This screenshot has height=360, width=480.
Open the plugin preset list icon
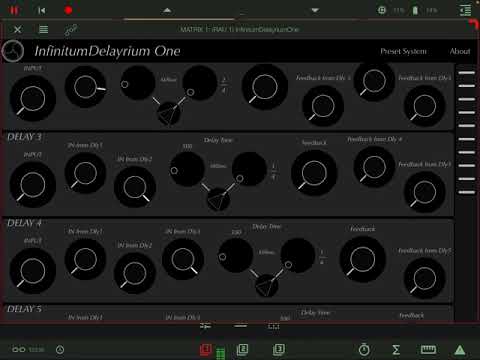43,30
